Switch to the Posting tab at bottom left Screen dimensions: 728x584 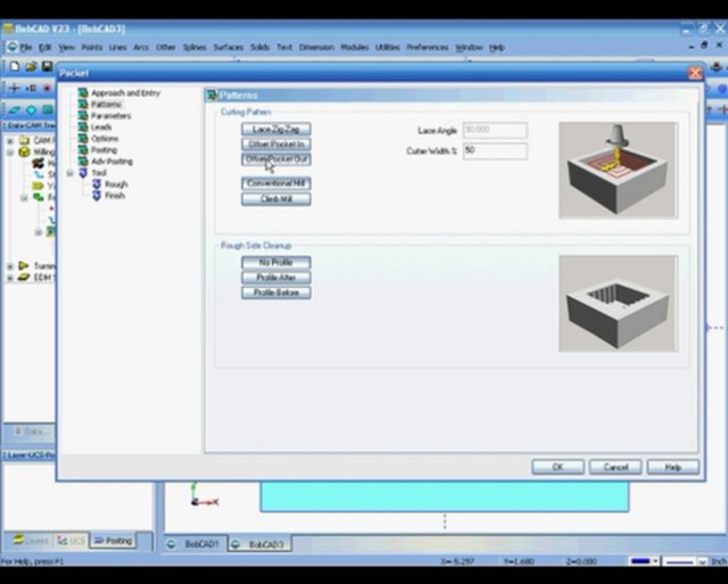(x=113, y=540)
